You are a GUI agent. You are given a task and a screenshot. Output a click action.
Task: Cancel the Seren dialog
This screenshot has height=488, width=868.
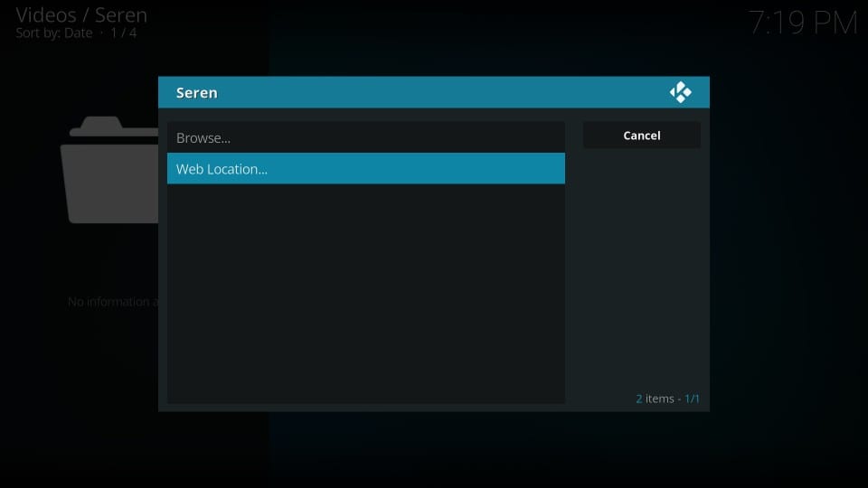click(642, 136)
